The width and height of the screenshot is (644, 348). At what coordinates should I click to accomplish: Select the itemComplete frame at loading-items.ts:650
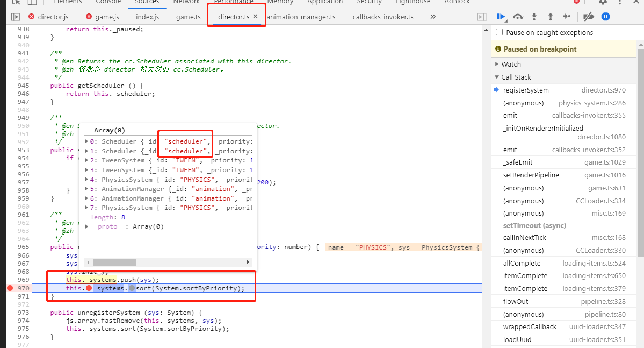point(565,275)
